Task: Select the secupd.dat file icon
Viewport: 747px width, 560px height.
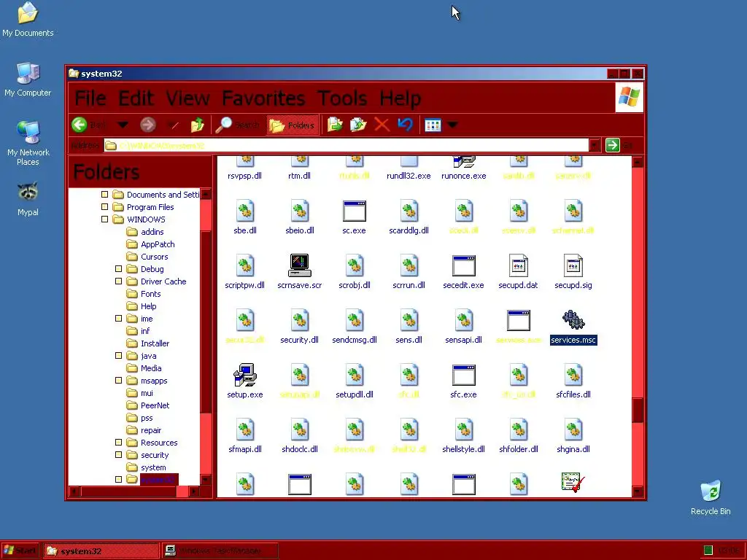Action: pyautogui.click(x=519, y=265)
